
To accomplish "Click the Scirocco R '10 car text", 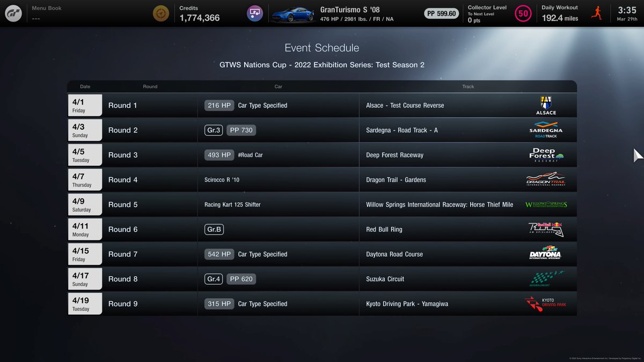I will 222,180.
